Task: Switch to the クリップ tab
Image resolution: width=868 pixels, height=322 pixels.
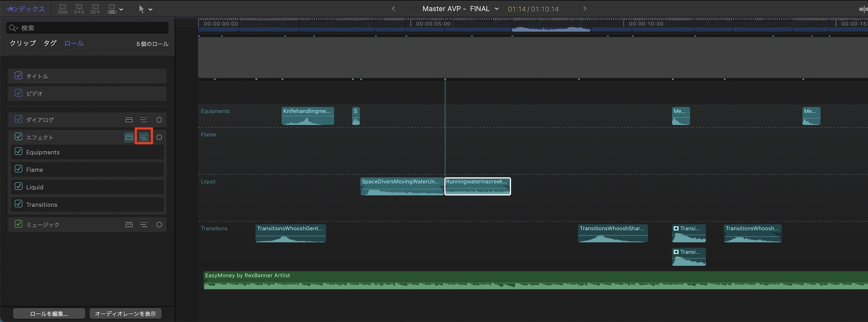Action: (x=23, y=43)
